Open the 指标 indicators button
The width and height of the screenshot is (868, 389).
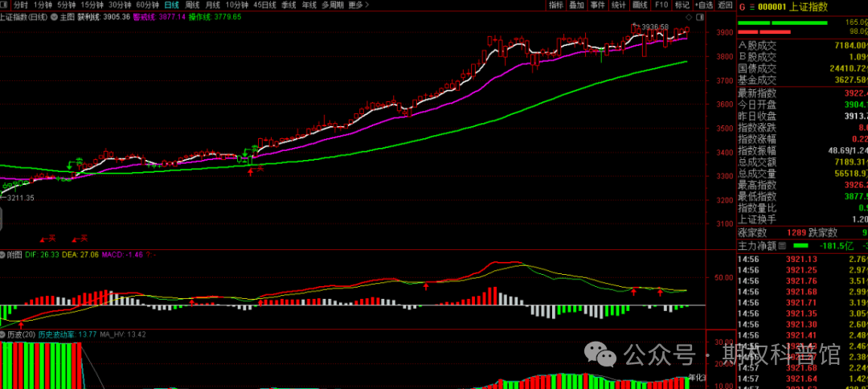click(556, 5)
